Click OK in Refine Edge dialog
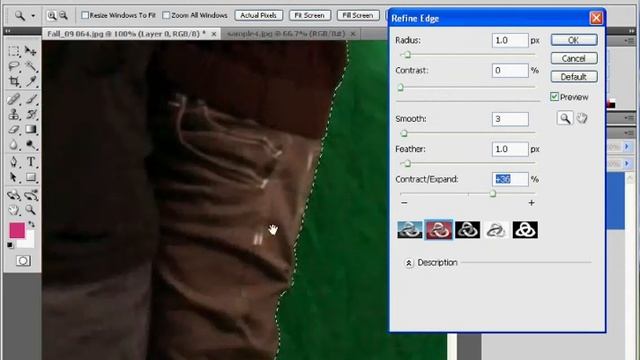640x360 pixels. tap(574, 40)
